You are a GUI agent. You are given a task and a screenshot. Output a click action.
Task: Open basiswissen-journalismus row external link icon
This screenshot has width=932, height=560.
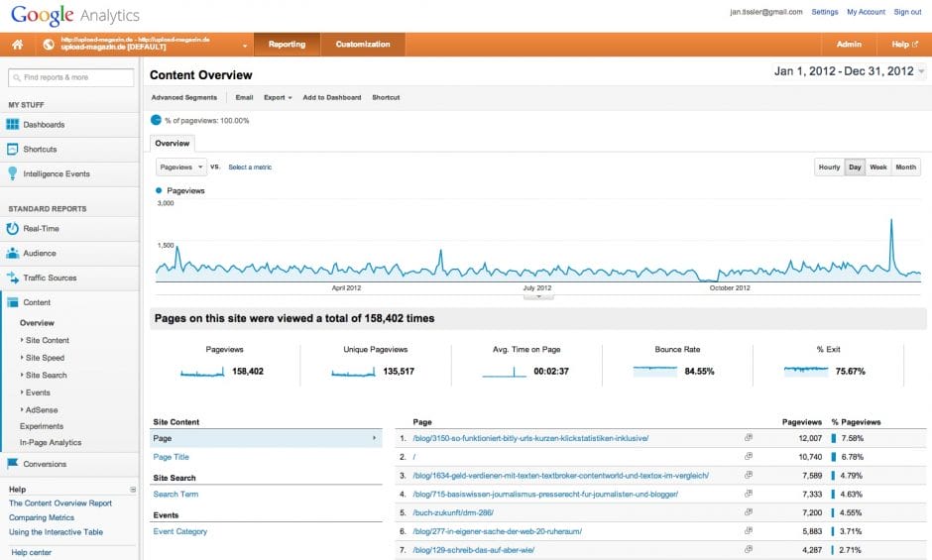click(x=749, y=494)
